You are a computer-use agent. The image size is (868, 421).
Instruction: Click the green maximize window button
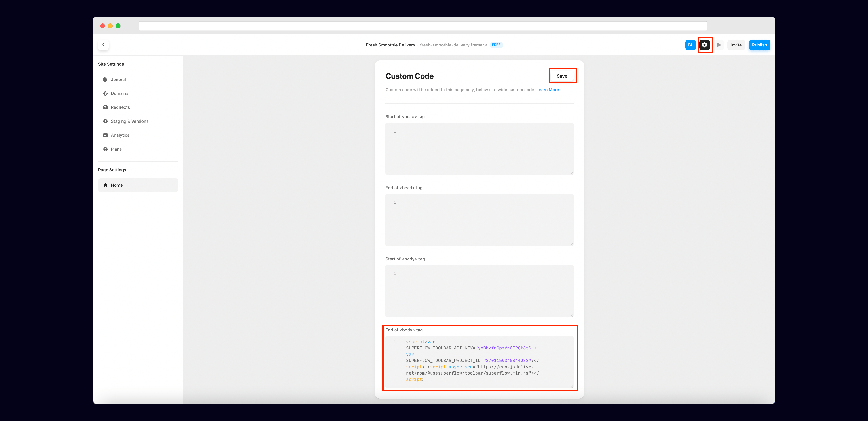pyautogui.click(x=118, y=26)
